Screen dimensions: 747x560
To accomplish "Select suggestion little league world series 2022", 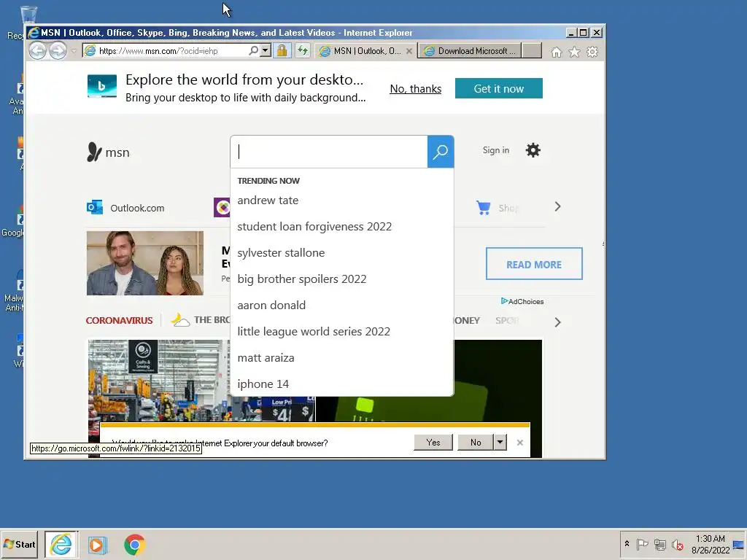I will [314, 332].
